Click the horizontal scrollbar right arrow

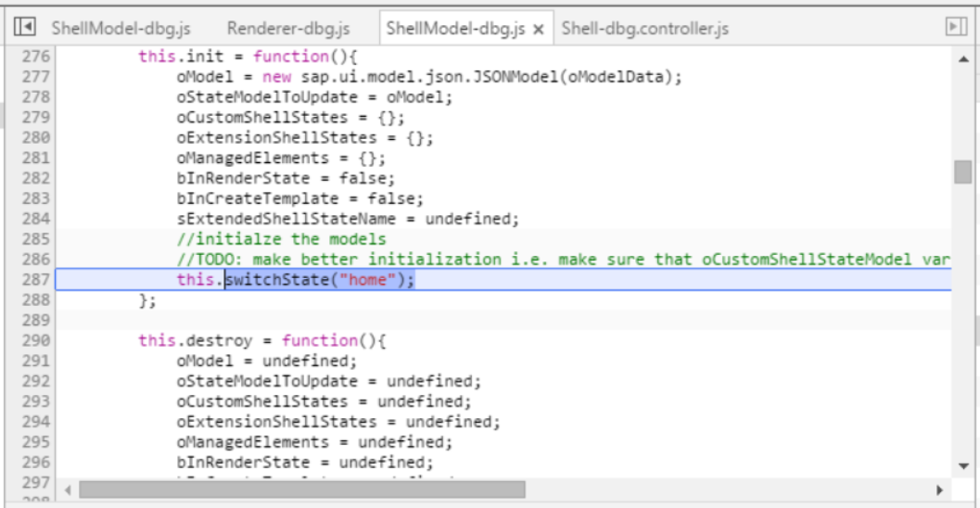coord(939,490)
